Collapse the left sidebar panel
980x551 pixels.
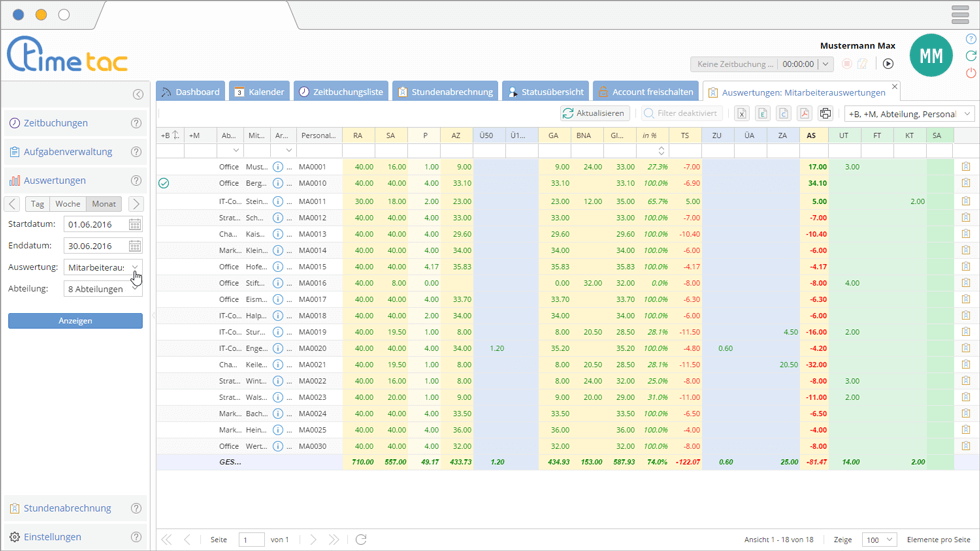coord(138,94)
